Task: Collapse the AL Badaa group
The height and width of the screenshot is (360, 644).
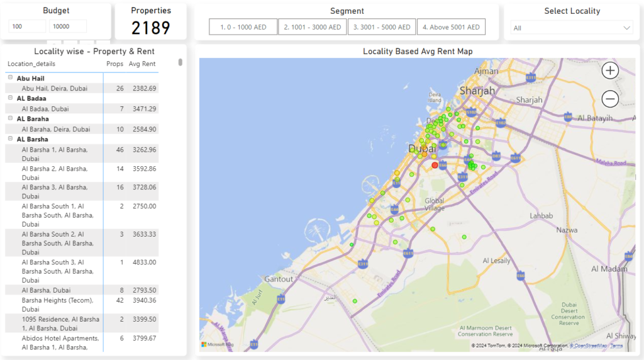Action: (10, 98)
